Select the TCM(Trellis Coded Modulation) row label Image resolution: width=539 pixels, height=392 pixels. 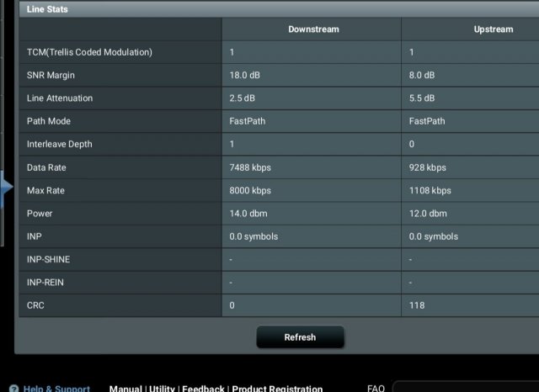pyautogui.click(x=89, y=52)
